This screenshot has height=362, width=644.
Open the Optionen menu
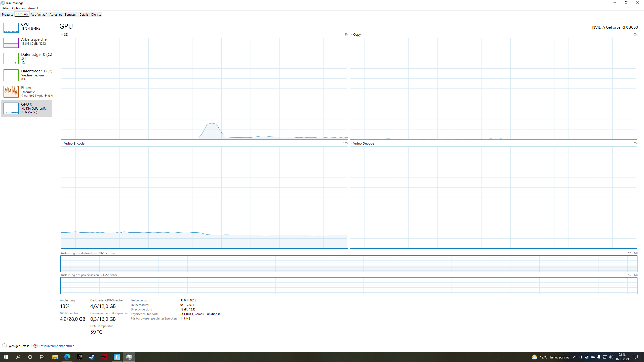click(x=18, y=8)
